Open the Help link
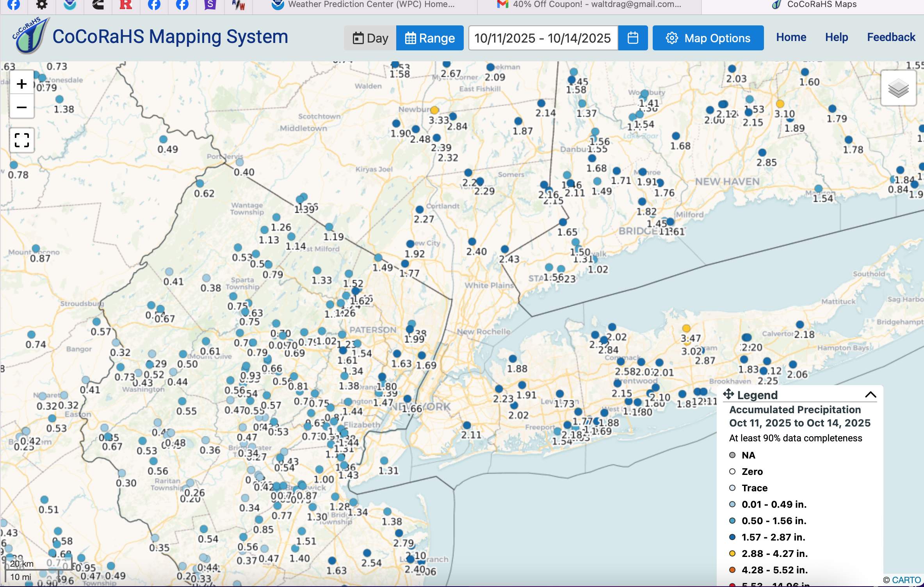Image resolution: width=924 pixels, height=587 pixels. point(836,37)
